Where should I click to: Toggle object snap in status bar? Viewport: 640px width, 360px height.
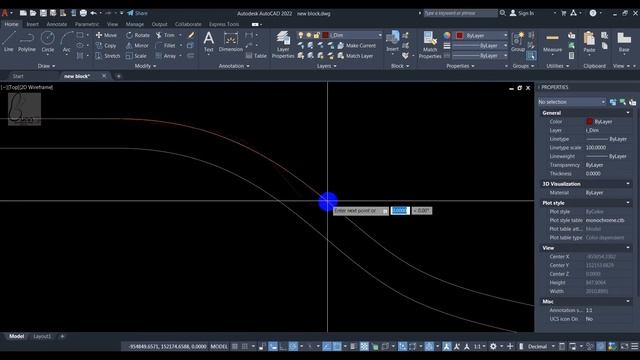tap(337, 347)
